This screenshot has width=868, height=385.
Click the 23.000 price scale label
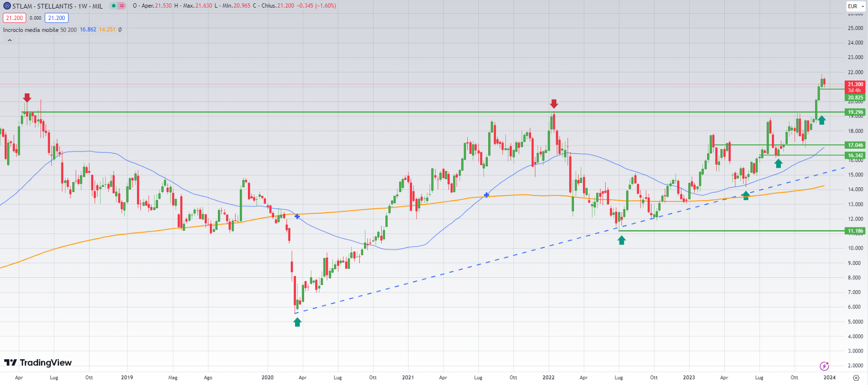coord(855,57)
